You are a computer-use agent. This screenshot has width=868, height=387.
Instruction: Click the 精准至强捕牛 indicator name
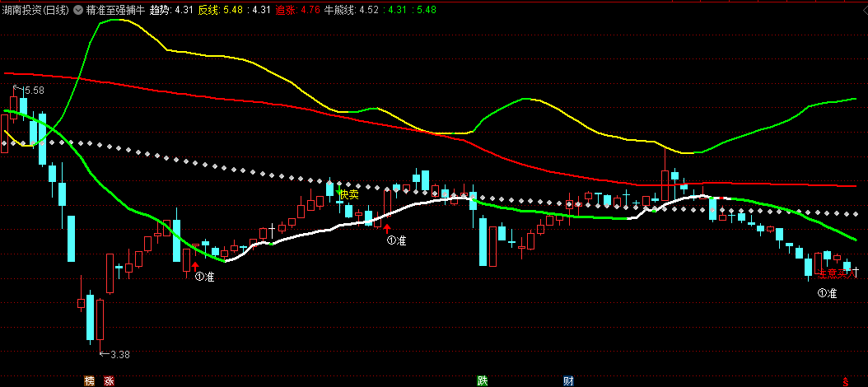[x=115, y=10]
